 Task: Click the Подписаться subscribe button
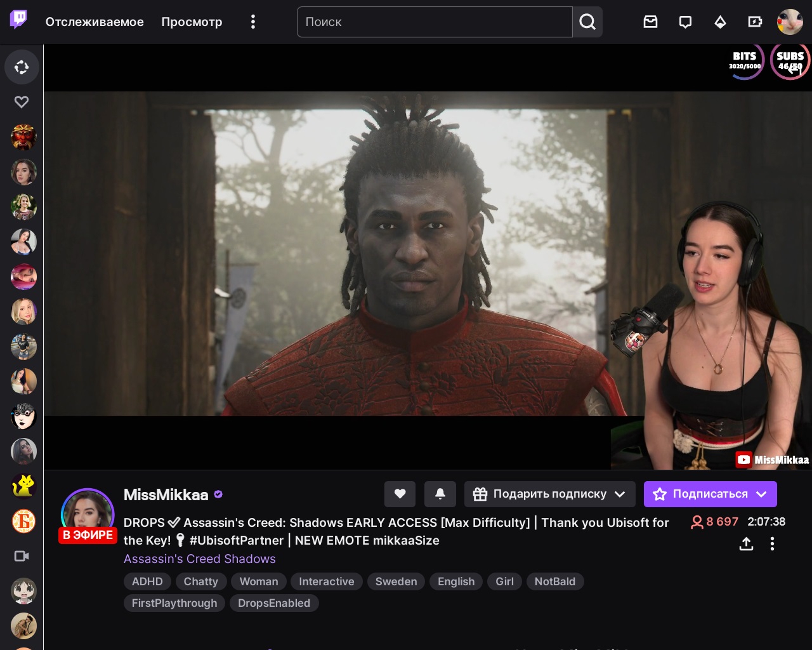pyautogui.click(x=710, y=494)
